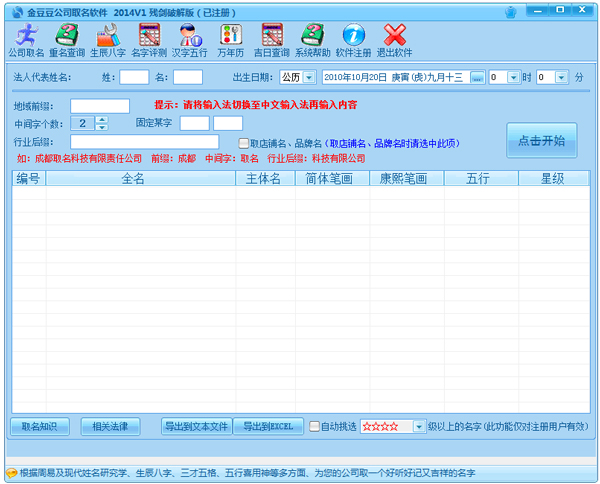Viewport: 600px width, 484px height.
Task: Open the 生辰八字 birth chart tool
Action: pos(108,39)
